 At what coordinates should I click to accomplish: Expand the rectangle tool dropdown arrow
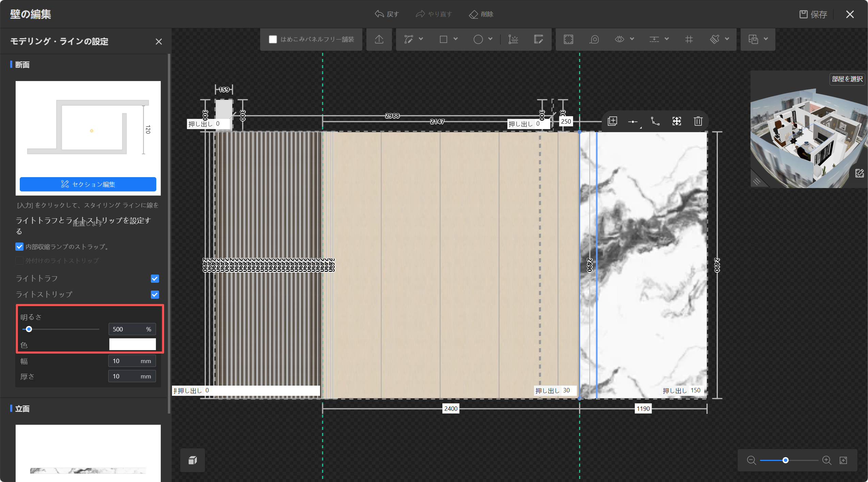(456, 39)
